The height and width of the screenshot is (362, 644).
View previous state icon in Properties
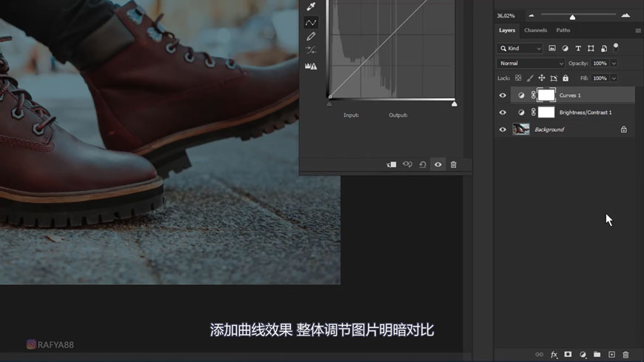(407, 164)
